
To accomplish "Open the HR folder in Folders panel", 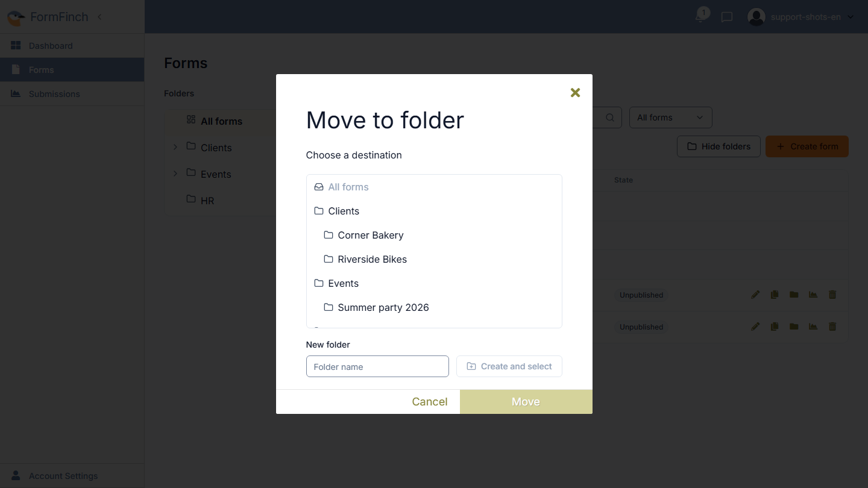I will (207, 201).
